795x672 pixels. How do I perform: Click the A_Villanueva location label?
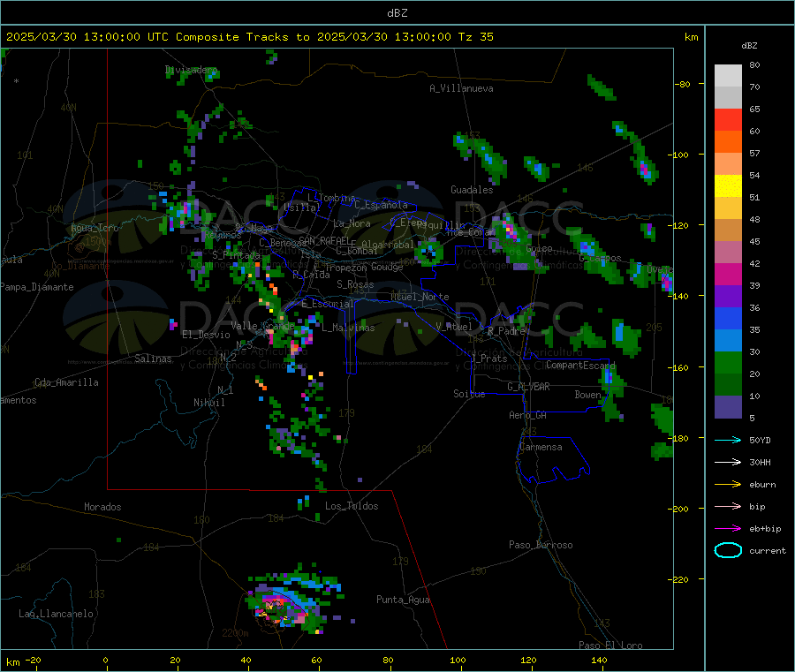pos(461,88)
